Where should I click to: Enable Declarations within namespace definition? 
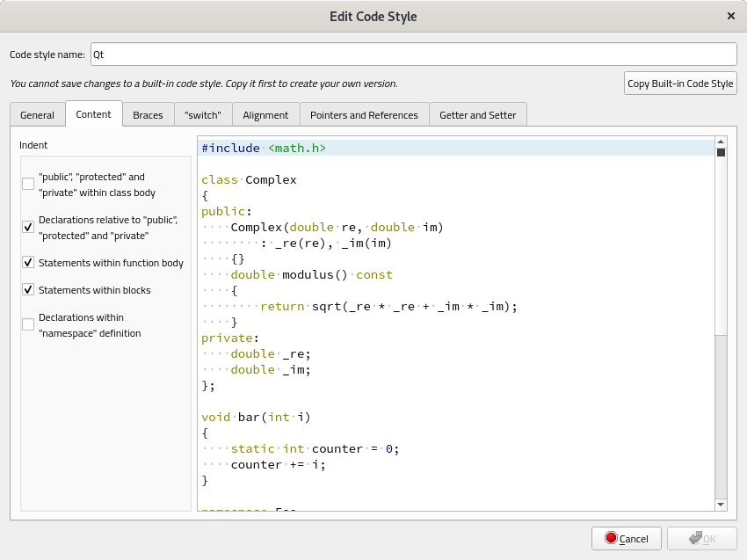(28, 325)
